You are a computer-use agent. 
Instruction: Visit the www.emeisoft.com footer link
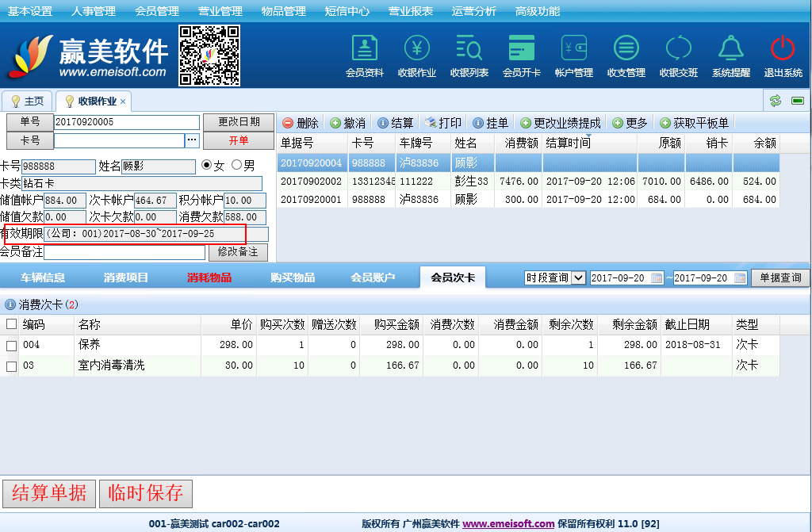tap(508, 524)
